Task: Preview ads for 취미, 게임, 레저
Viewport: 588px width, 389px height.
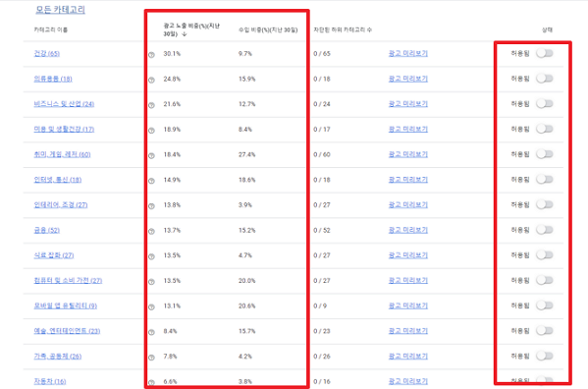Action: (x=408, y=154)
